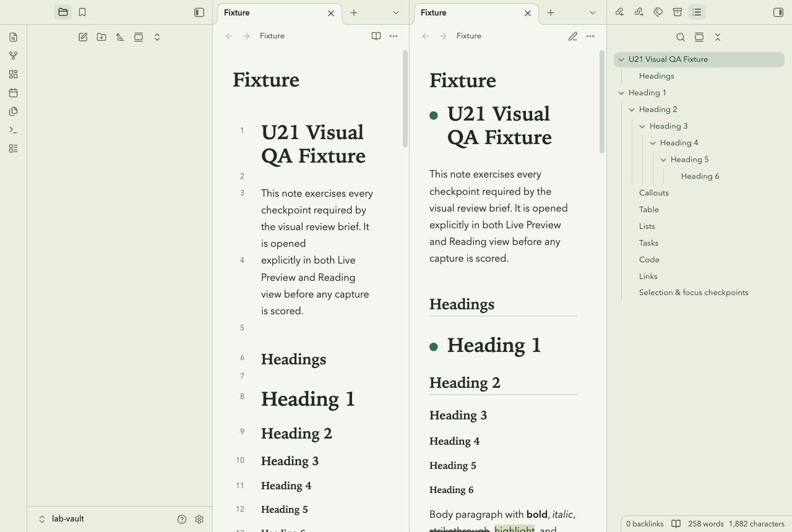Collapse all headings in the Outline panel
The height and width of the screenshot is (532, 792).
(718, 37)
